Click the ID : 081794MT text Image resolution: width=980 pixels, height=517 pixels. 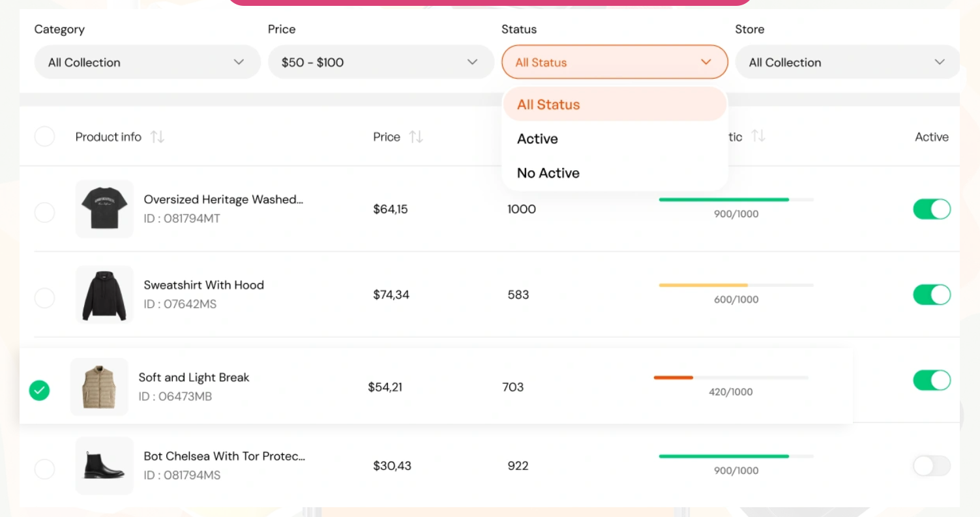coord(182,218)
